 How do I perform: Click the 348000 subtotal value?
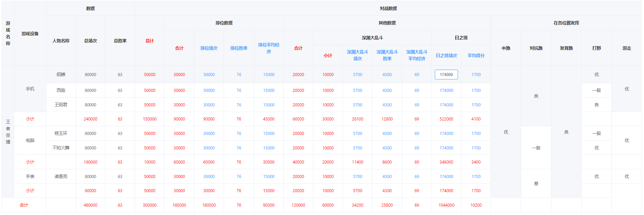coord(446,162)
